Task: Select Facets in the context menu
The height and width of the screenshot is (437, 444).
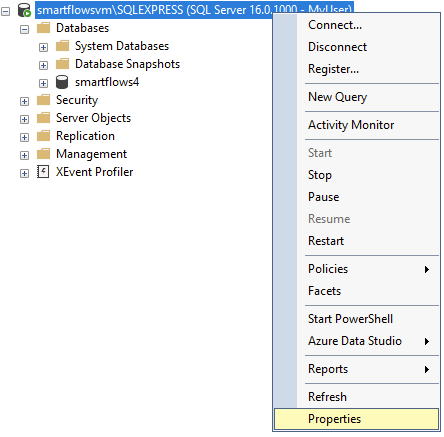Action: point(356,291)
